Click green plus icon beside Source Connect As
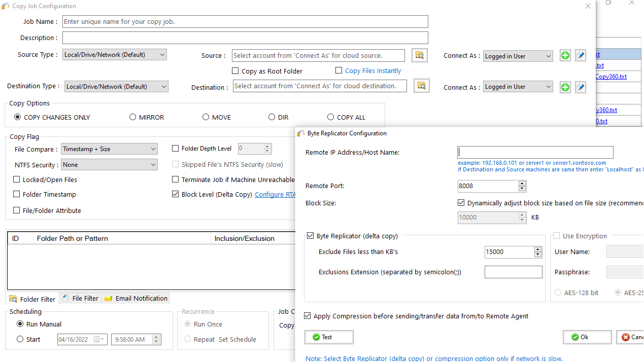This screenshot has width=644, height=362. click(565, 56)
